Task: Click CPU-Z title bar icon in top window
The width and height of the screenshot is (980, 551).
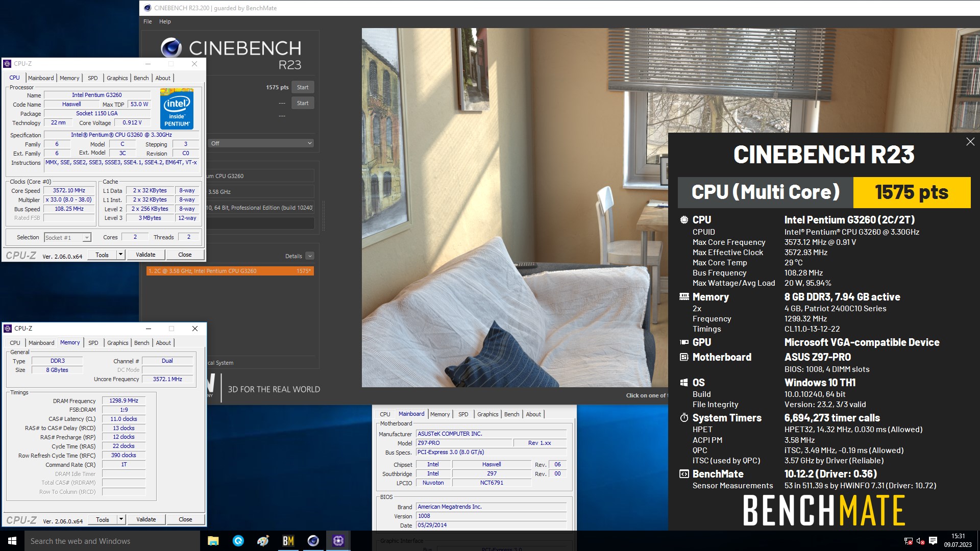Action: click(7, 64)
